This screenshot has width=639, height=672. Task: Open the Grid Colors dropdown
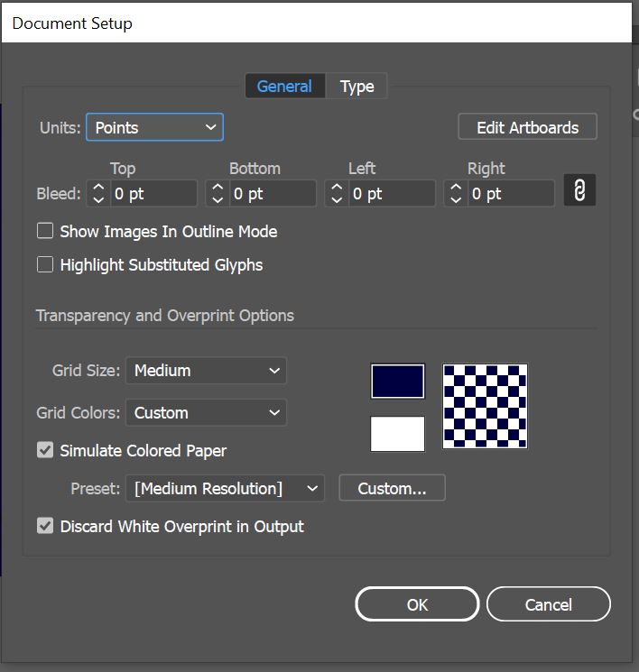207,412
